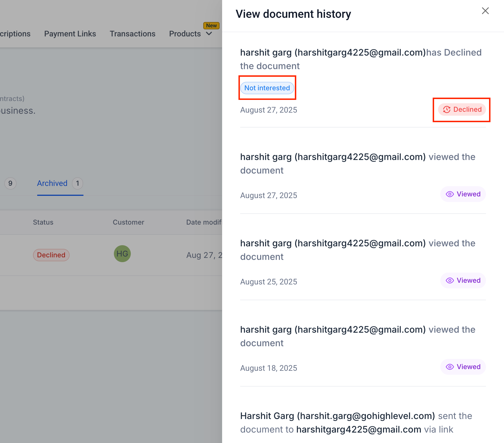Image resolution: width=504 pixels, height=443 pixels.
Task: Switch to the Archived tab
Action: pyautogui.click(x=52, y=183)
